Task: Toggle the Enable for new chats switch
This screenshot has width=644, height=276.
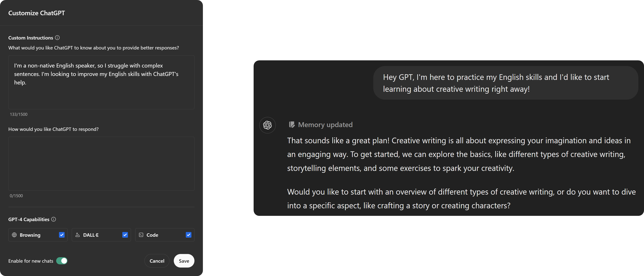Action: [x=62, y=261]
